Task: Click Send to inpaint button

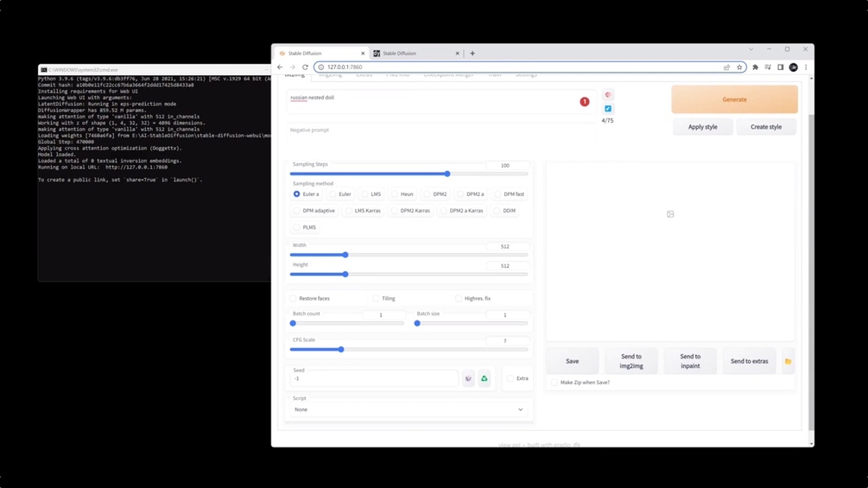Action: click(x=690, y=361)
